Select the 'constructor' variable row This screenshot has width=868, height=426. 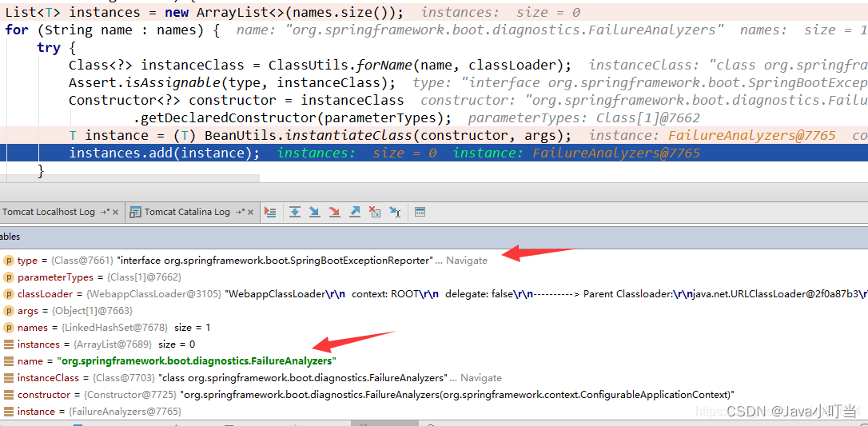coord(434,395)
